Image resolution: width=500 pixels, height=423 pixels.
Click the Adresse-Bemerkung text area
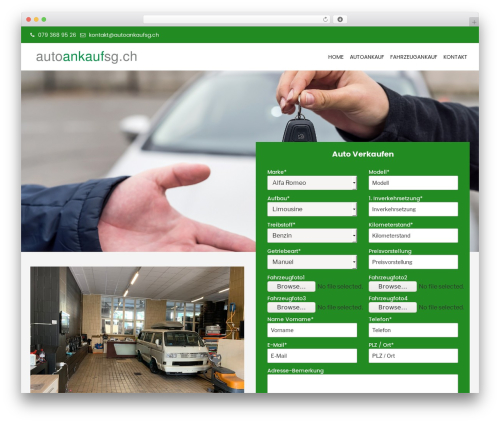pyautogui.click(x=363, y=384)
